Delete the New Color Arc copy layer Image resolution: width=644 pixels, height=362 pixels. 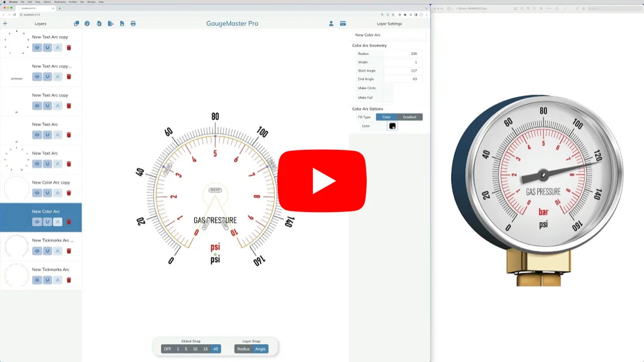point(69,193)
